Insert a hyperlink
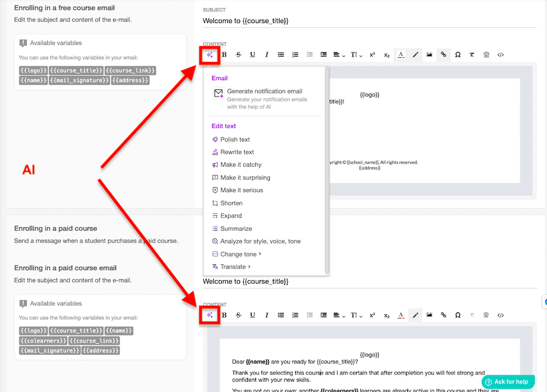The image size is (547, 392). 444,54
